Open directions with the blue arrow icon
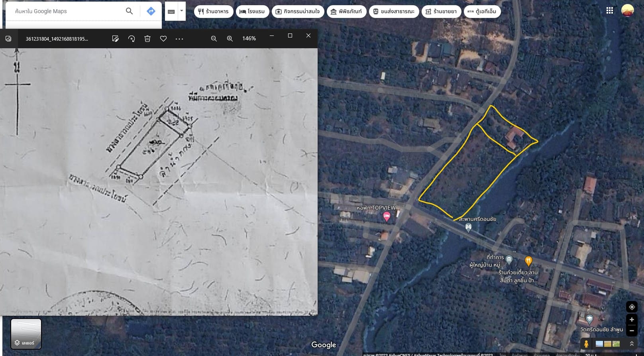The width and height of the screenshot is (644, 356). click(x=151, y=11)
